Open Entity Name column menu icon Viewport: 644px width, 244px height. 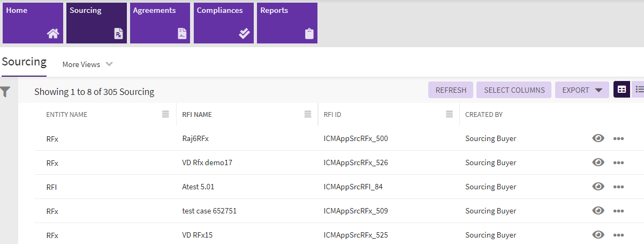click(x=165, y=114)
